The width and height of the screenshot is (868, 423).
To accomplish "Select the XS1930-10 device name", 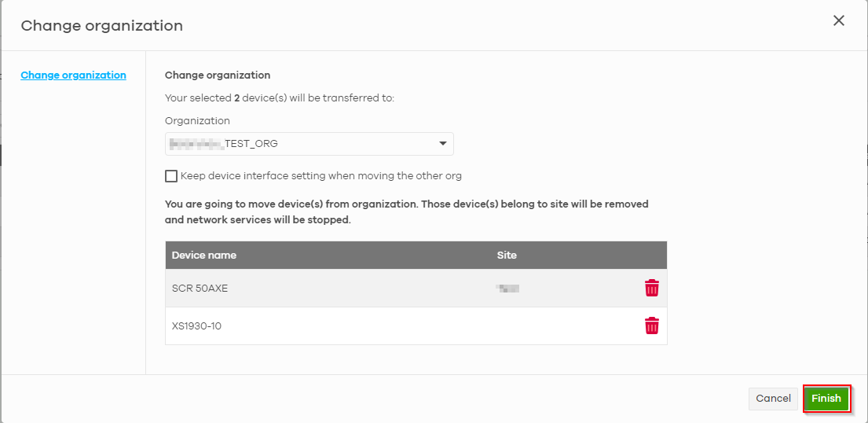I will click(196, 326).
